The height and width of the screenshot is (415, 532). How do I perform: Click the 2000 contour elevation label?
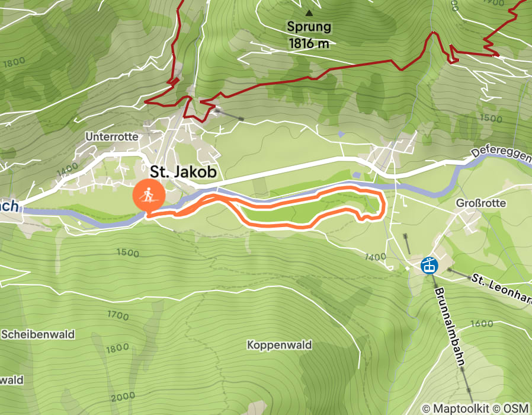pos(123,397)
